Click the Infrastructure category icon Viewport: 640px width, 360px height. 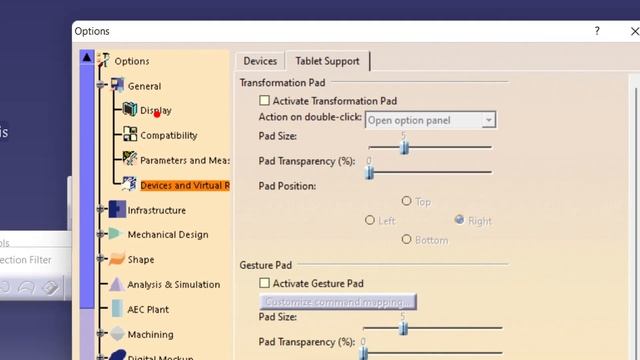117,209
